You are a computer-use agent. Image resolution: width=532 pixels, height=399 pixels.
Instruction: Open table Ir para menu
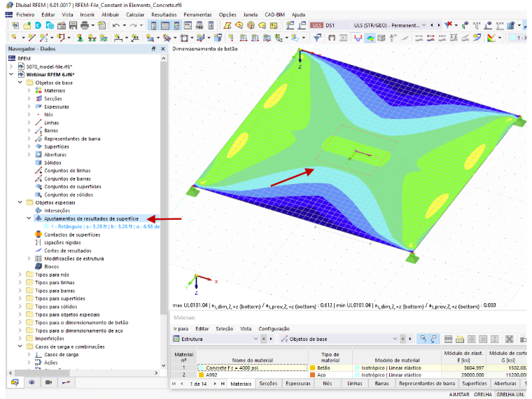pos(181,329)
